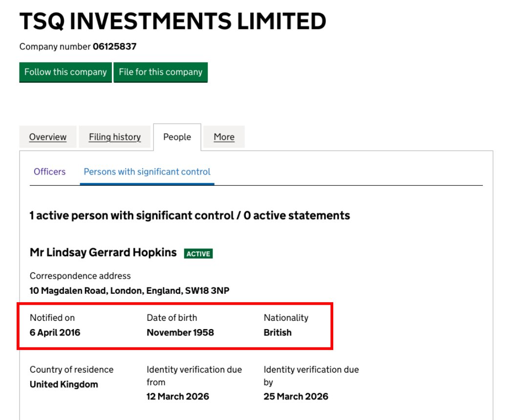Image resolution: width=517 pixels, height=420 pixels.
Task: Click the verification deadline 25 March 2026
Action: 296,397
